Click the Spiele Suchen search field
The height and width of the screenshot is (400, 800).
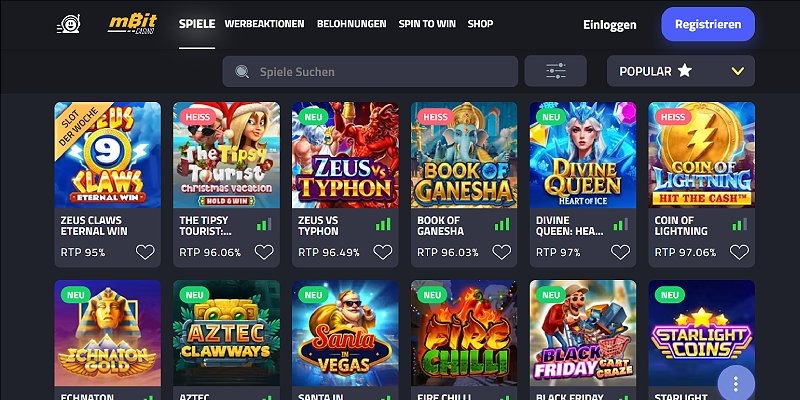click(380, 71)
